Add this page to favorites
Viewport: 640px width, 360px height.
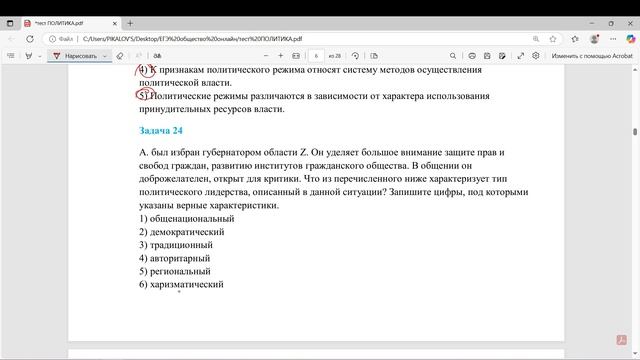coord(553,39)
